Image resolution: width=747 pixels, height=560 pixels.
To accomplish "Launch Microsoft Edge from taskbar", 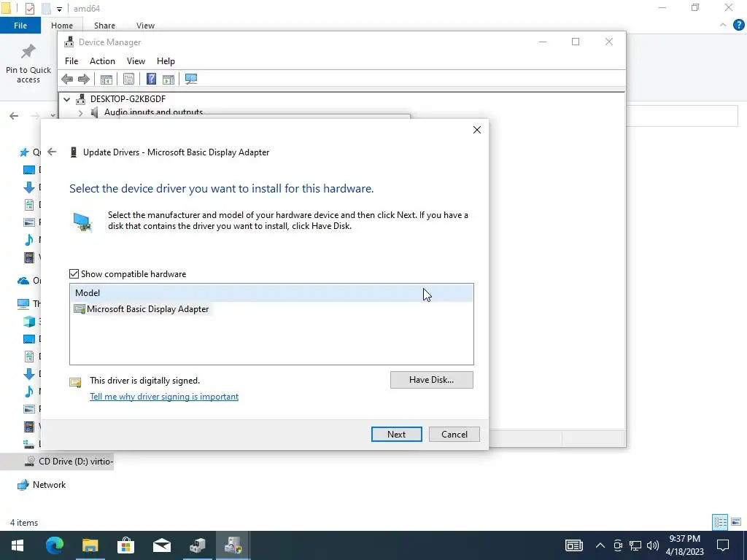I will coord(54,545).
